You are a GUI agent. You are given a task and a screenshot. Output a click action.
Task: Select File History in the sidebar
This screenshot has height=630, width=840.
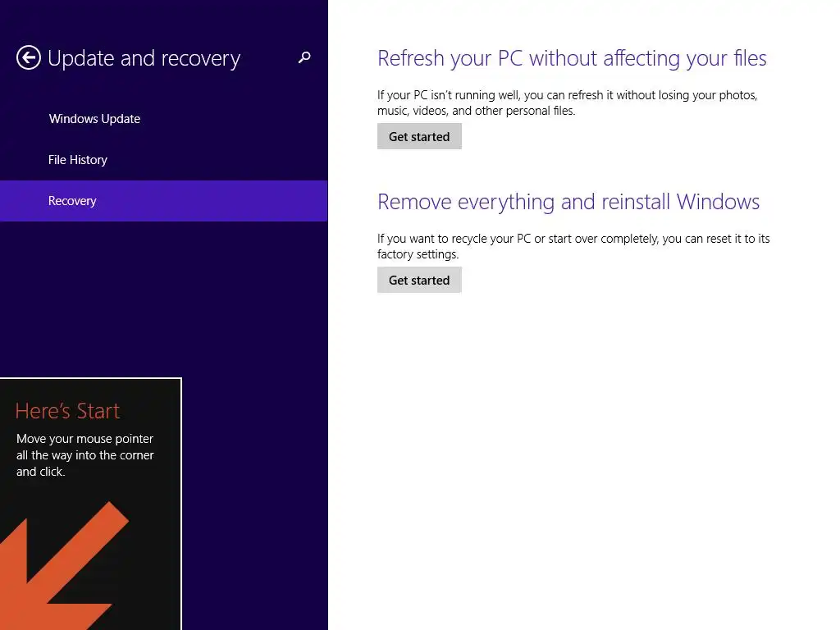pos(164,160)
